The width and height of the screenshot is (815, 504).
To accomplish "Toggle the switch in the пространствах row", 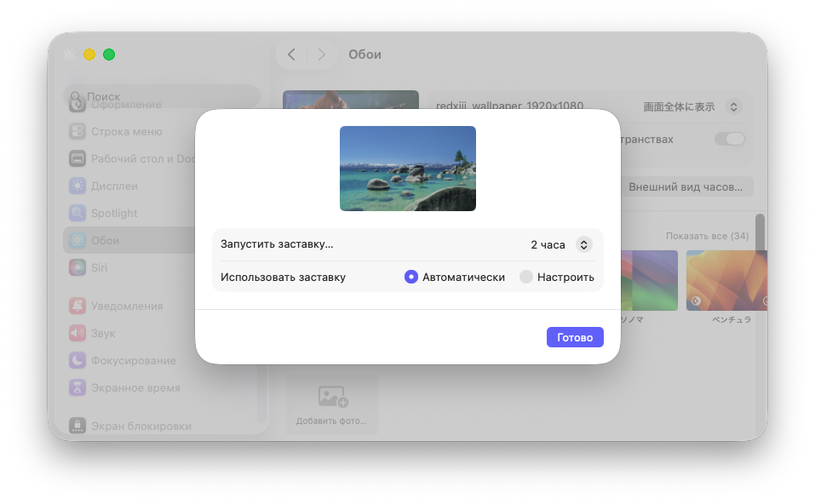I will click(x=729, y=140).
